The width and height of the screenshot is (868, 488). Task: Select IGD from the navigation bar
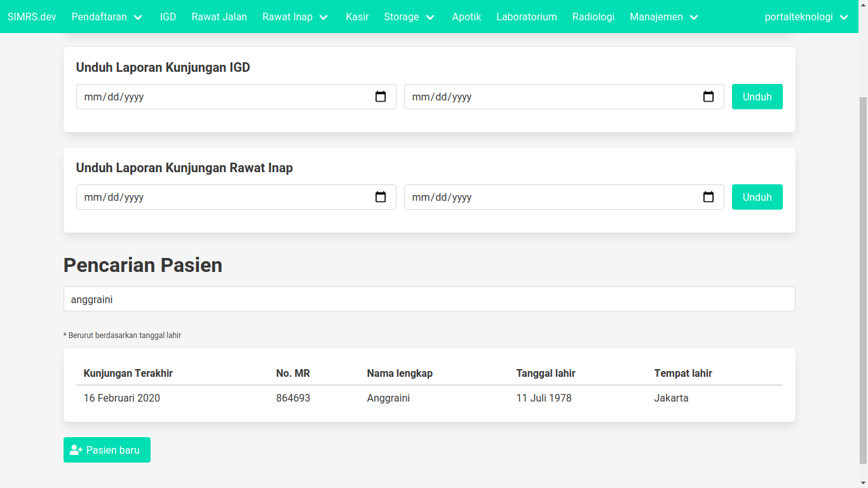click(x=168, y=17)
